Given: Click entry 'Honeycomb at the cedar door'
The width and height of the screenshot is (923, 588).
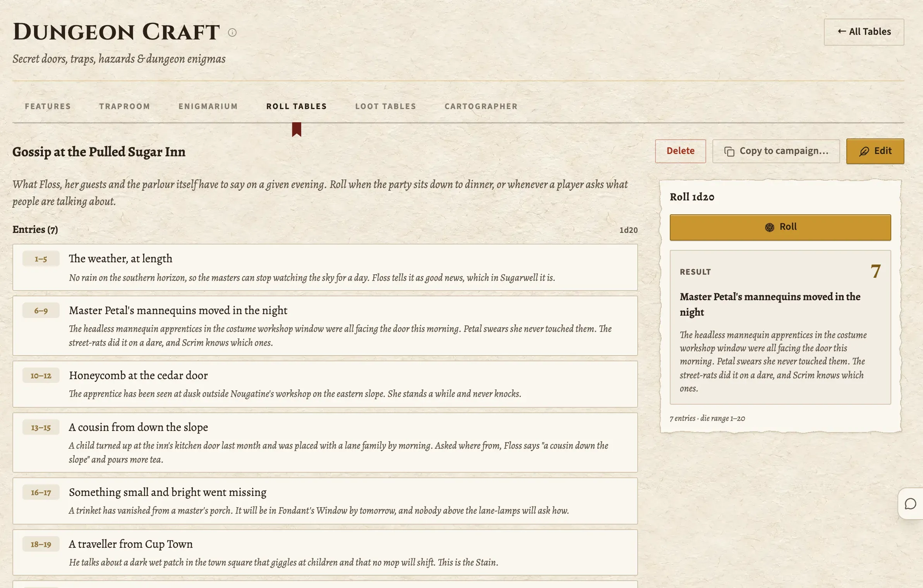Looking at the screenshot, I should click(x=325, y=384).
